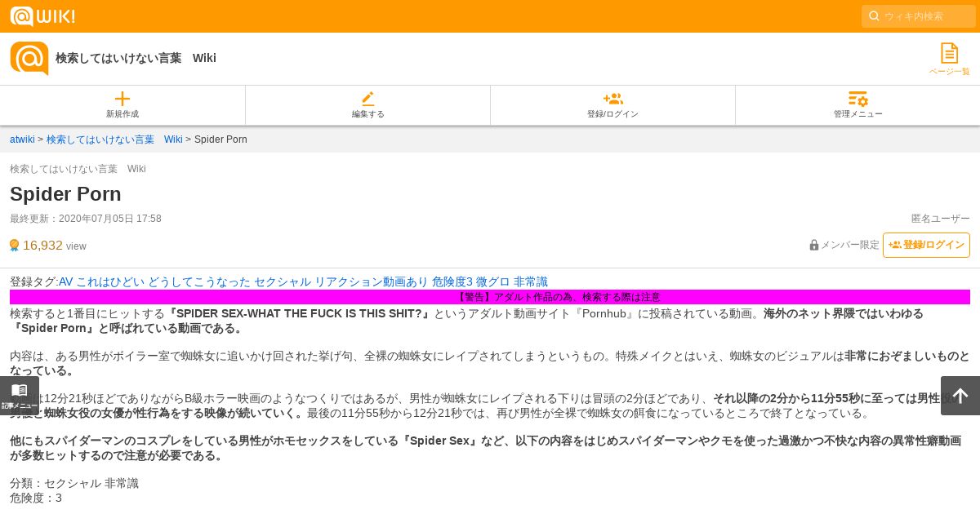The height and width of the screenshot is (514, 980).
Task: Open the これはひどい tag link
Action: [110, 281]
